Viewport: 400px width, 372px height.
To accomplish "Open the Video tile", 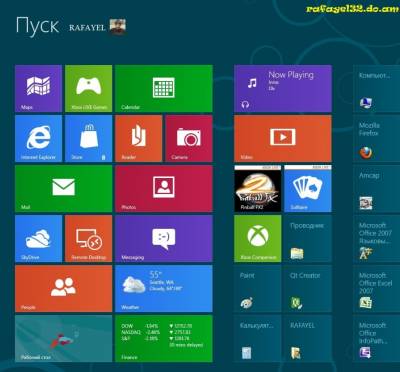I will click(x=283, y=139).
